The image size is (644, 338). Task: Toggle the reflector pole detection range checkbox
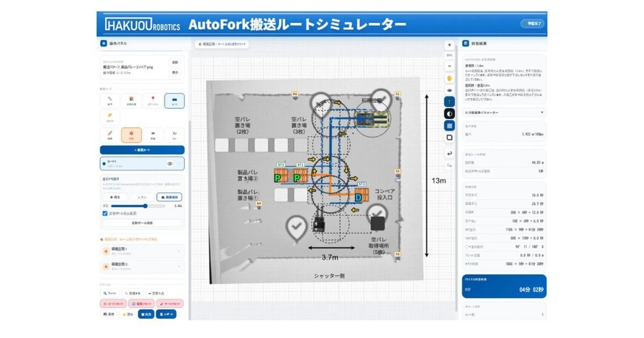point(104,213)
